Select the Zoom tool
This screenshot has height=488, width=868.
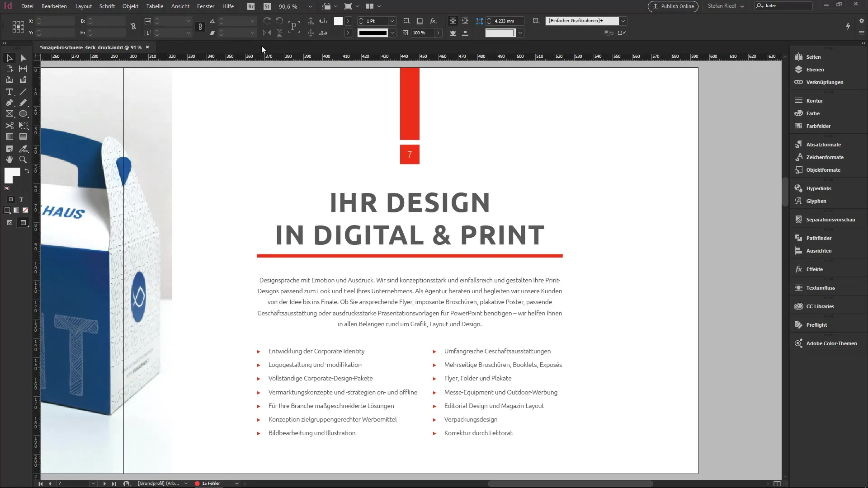(x=23, y=160)
